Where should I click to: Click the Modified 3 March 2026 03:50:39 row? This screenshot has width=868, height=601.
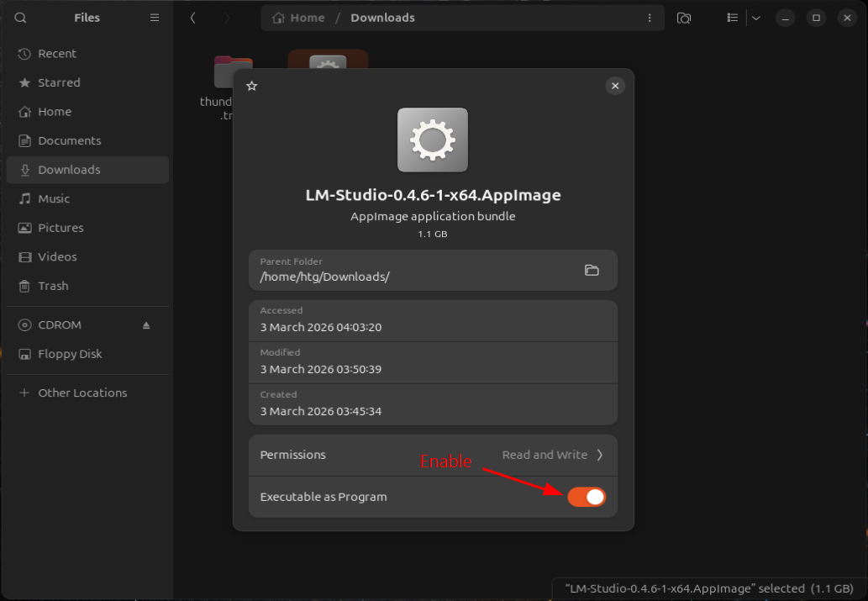433,363
